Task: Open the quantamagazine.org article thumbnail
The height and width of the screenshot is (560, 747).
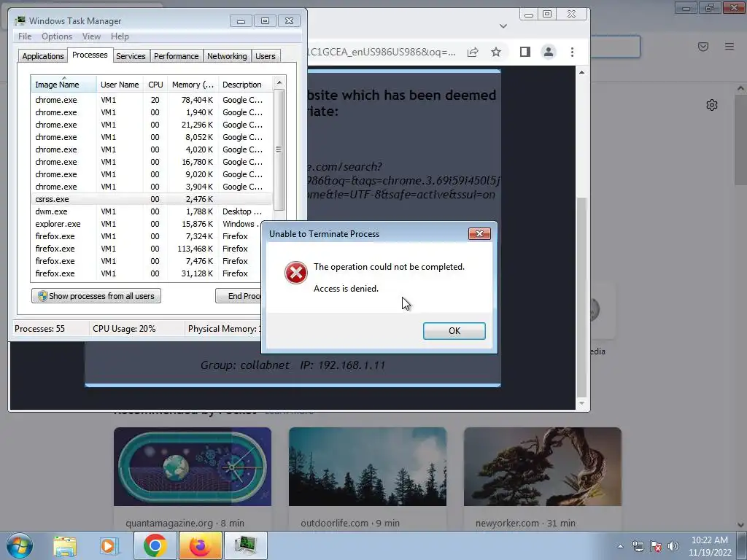Action: tap(193, 467)
